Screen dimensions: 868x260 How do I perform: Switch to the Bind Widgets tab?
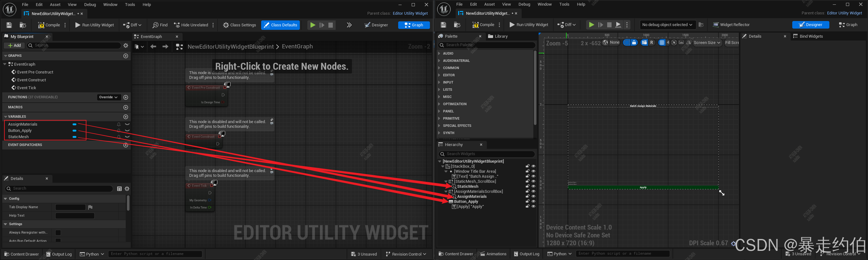pyautogui.click(x=807, y=36)
